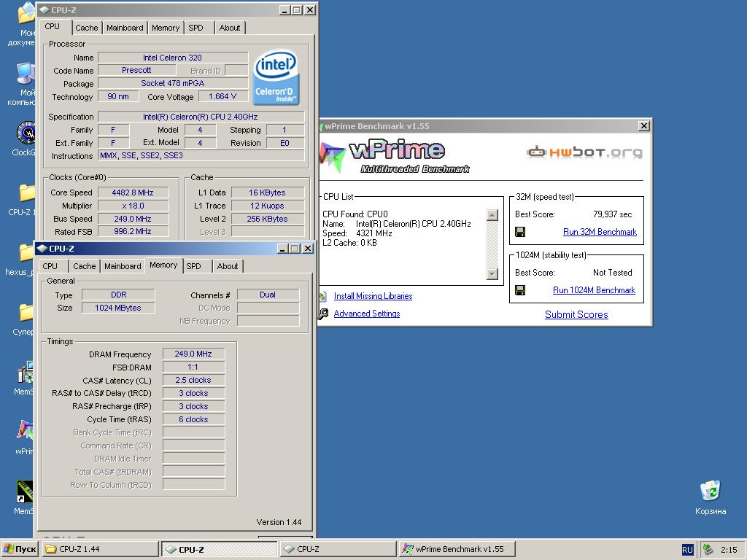
Task: Run the 1024M Benchmark link
Action: (594, 290)
